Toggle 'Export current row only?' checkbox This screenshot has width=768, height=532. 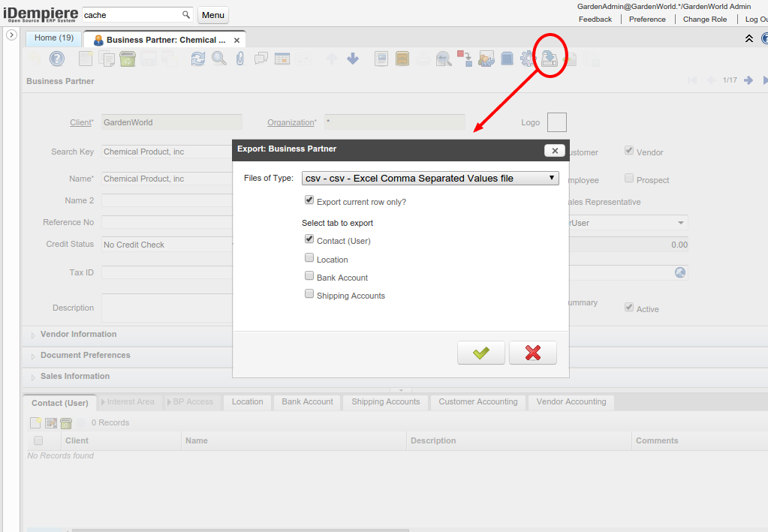pyautogui.click(x=309, y=201)
